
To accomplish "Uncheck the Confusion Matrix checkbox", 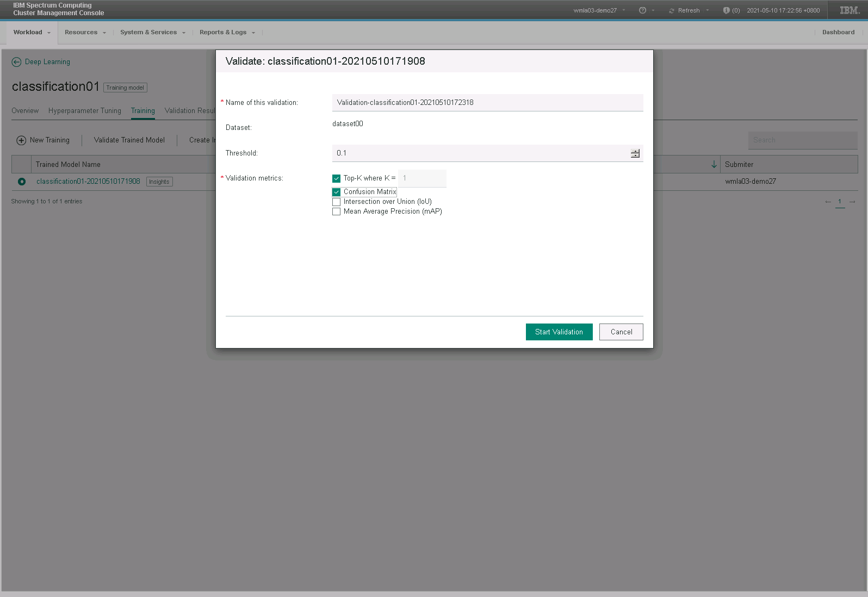I will pos(336,192).
